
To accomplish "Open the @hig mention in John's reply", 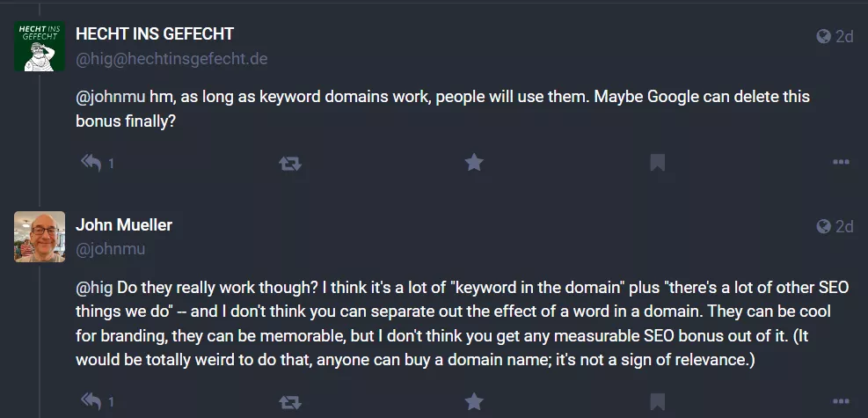I will [x=94, y=288].
